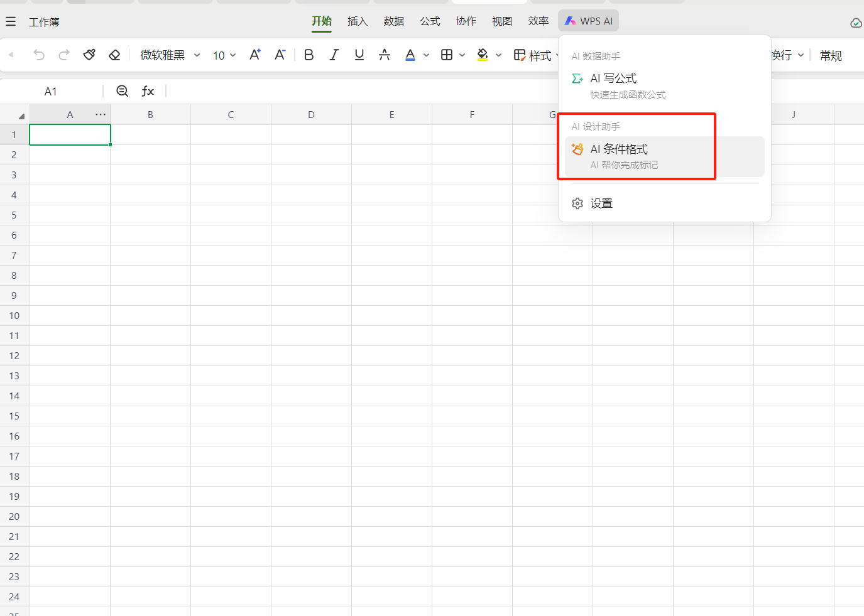Open the 样式 styles button
The image size is (864, 616).
[x=533, y=55]
